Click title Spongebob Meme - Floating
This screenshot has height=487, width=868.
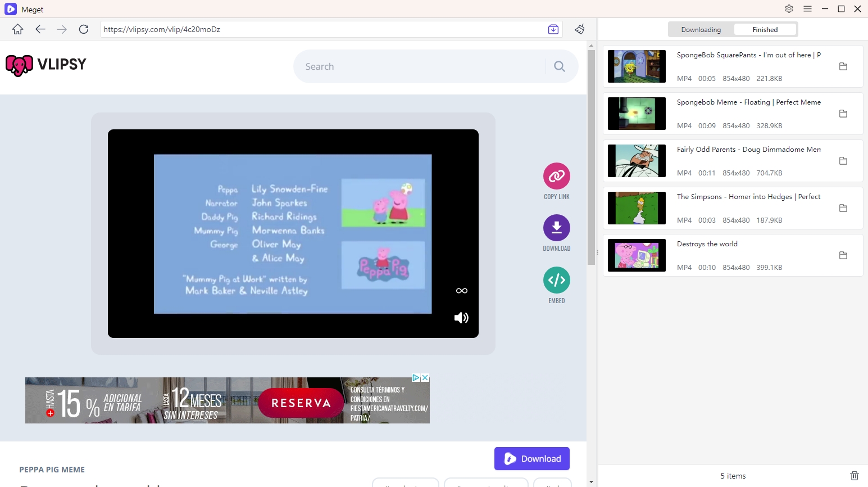tap(749, 102)
